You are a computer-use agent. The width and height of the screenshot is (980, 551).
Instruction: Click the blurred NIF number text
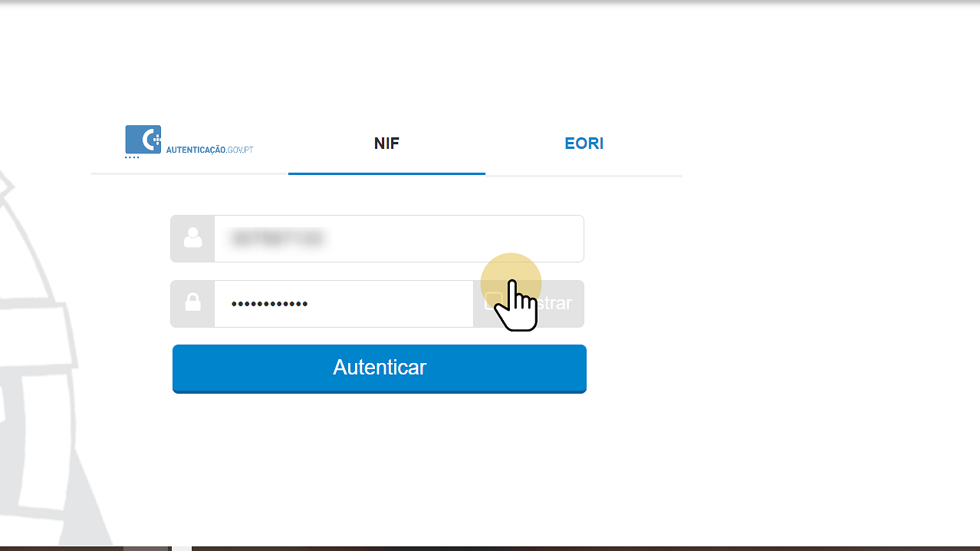point(278,239)
